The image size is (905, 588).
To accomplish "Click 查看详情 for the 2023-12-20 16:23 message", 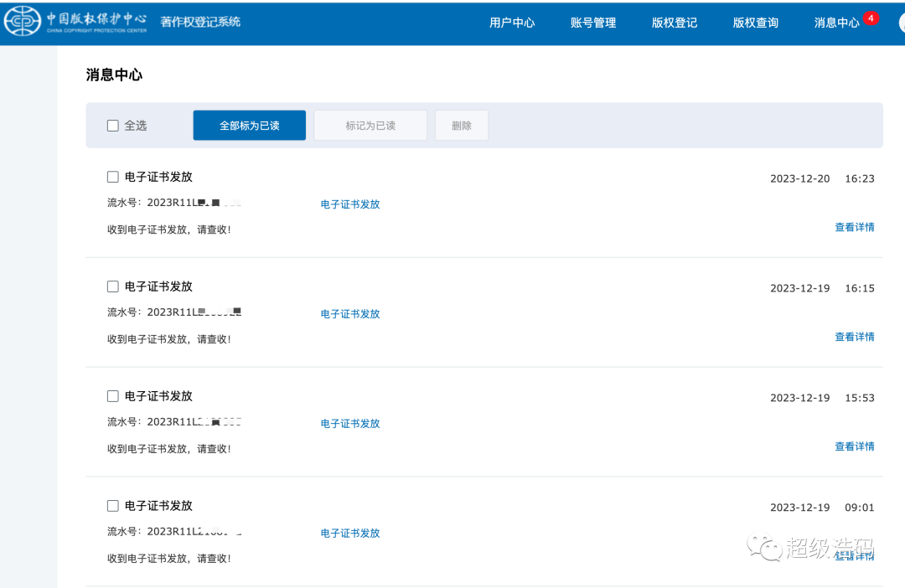I will (855, 227).
